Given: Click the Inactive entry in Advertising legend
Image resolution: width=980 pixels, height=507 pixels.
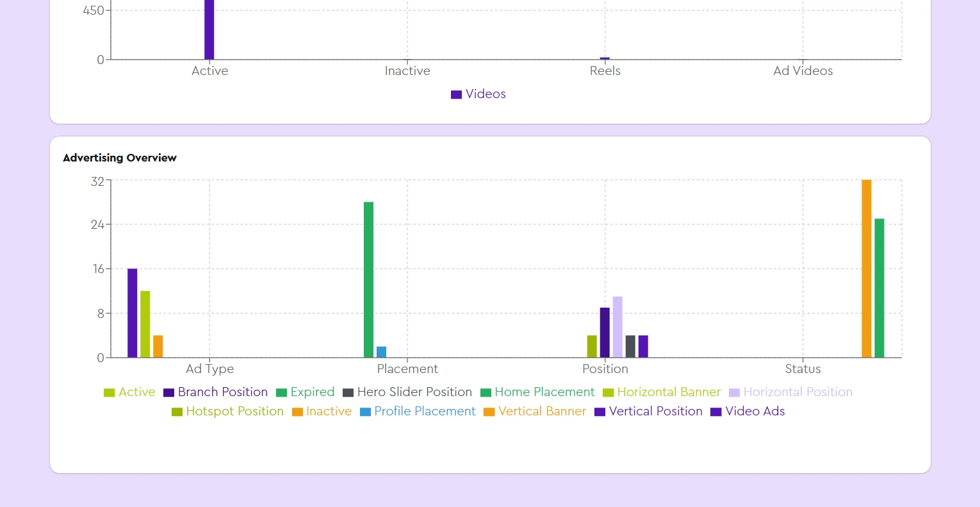Looking at the screenshot, I should (322, 411).
